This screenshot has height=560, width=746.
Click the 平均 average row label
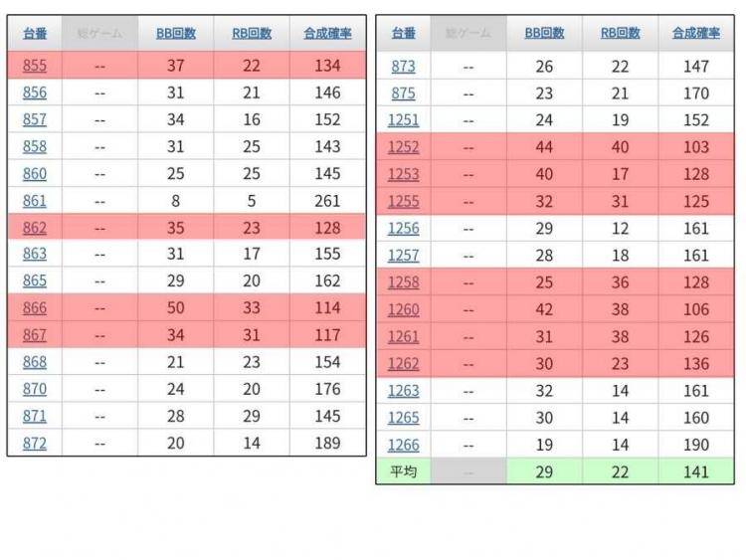[x=404, y=471]
